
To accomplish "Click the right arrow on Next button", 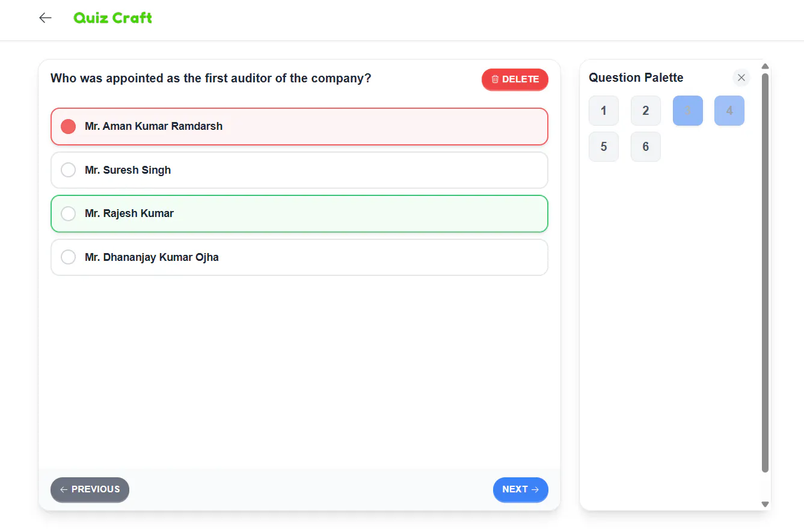I will coord(535,489).
